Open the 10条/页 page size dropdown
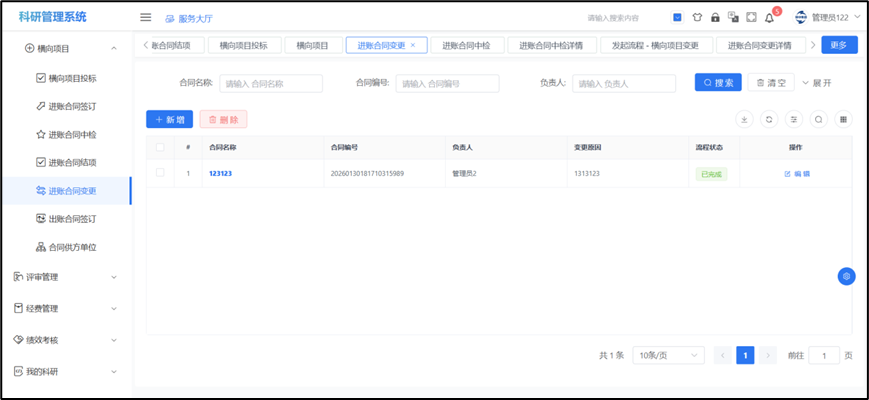869x400 pixels. coord(667,355)
